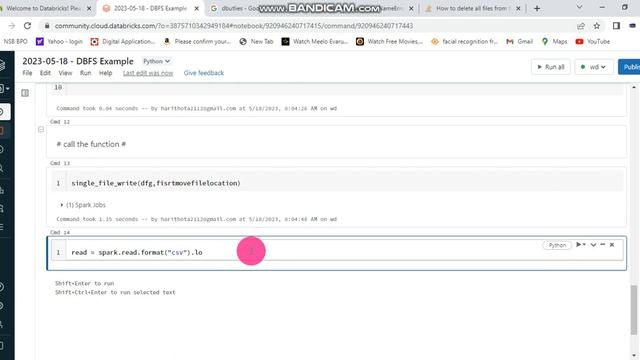Open the Digital Application bookmark
Viewport: 640px width, 360px height.
coord(123,42)
